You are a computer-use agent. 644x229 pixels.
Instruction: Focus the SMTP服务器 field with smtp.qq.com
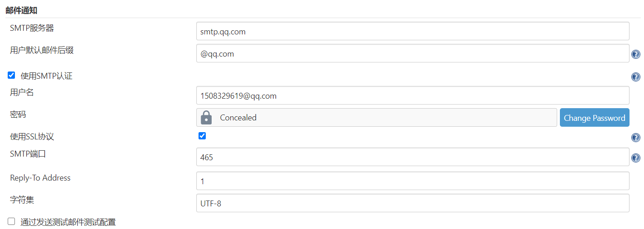(x=412, y=32)
